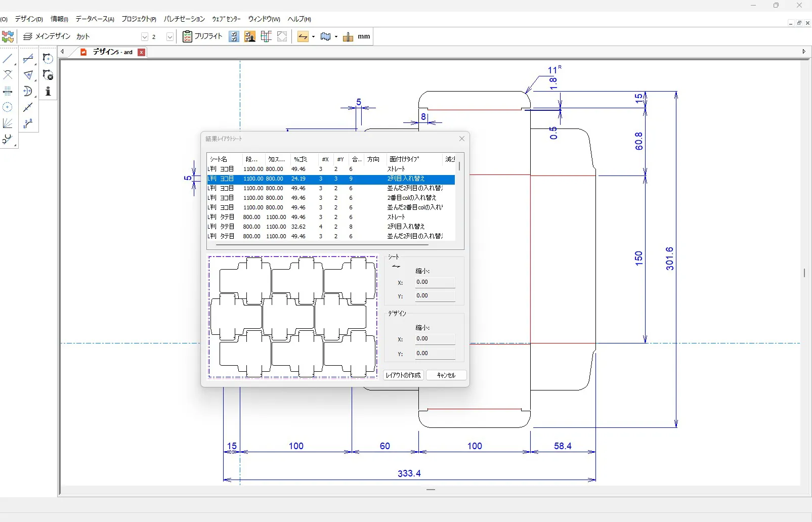Click the レイアウトの作成 button
The image size is (812, 522).
point(403,375)
